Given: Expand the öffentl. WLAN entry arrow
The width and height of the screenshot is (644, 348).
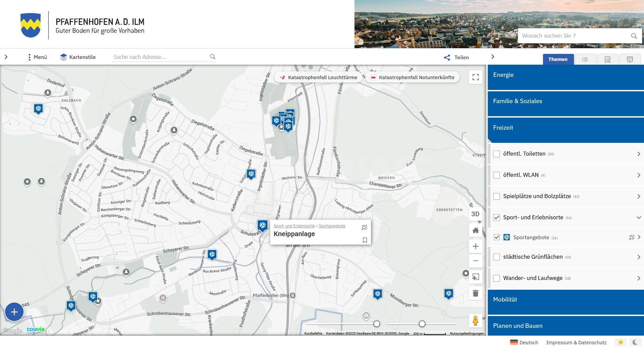Looking at the screenshot, I should coord(639,175).
